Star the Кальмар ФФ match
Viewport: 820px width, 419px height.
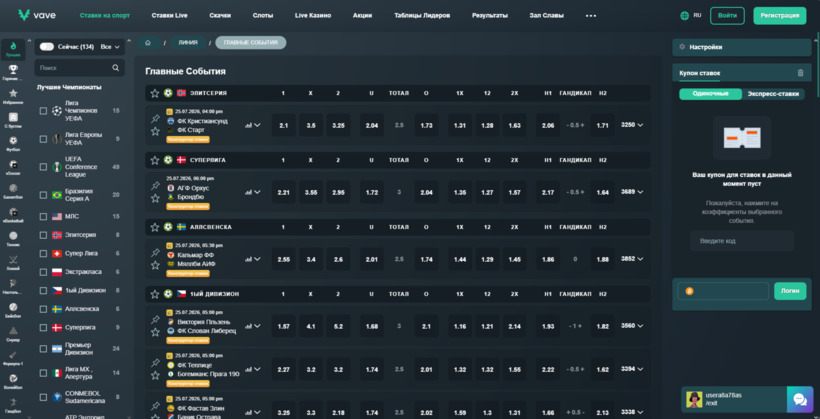[155, 265]
